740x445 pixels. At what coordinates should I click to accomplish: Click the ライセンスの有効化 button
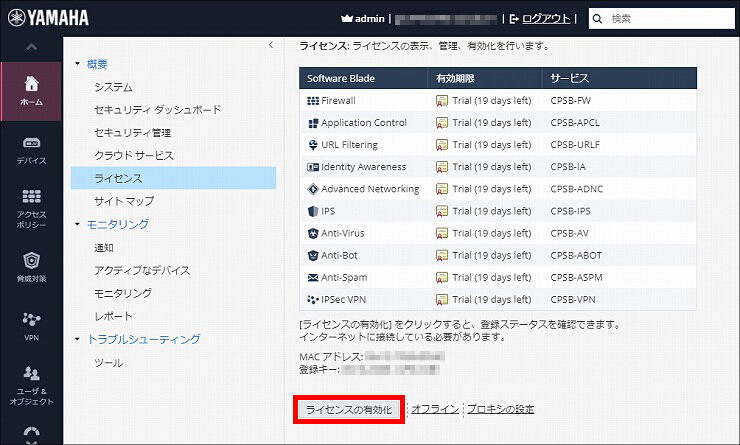pyautogui.click(x=349, y=410)
